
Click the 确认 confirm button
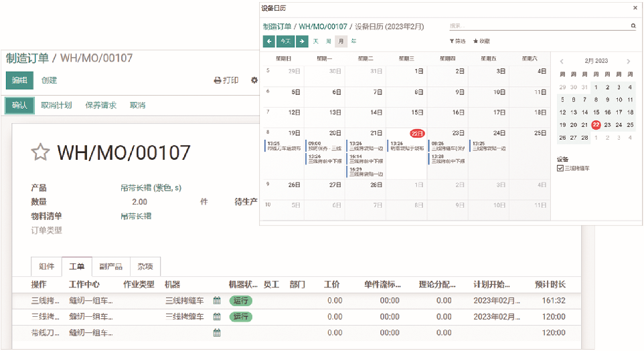pos(19,105)
